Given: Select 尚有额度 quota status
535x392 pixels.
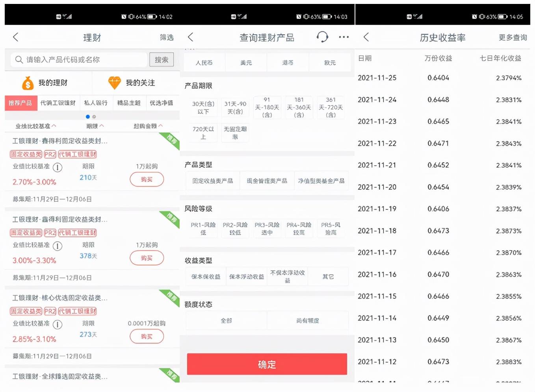Looking at the screenshot, I should pos(308,321).
